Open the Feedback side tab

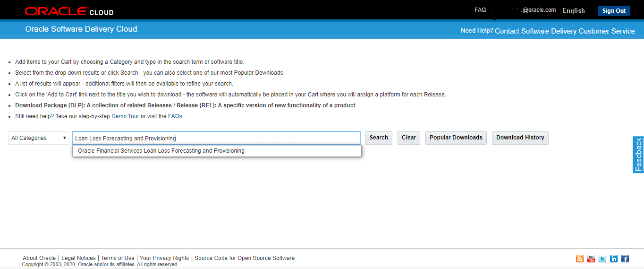638,155
